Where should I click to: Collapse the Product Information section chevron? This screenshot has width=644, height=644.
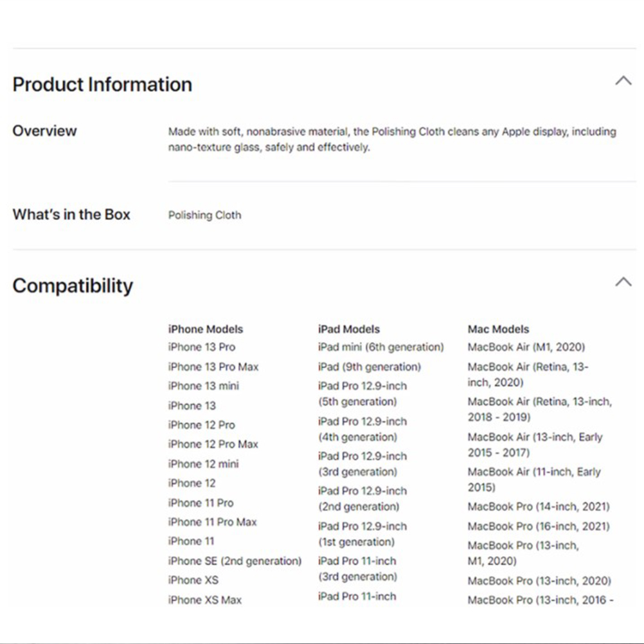[623, 81]
